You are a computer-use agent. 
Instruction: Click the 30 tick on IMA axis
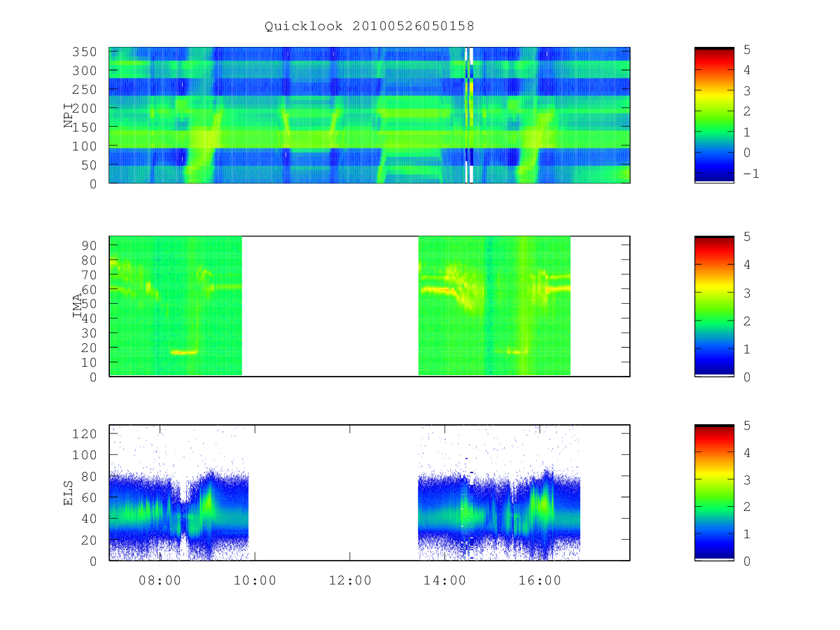click(x=91, y=332)
